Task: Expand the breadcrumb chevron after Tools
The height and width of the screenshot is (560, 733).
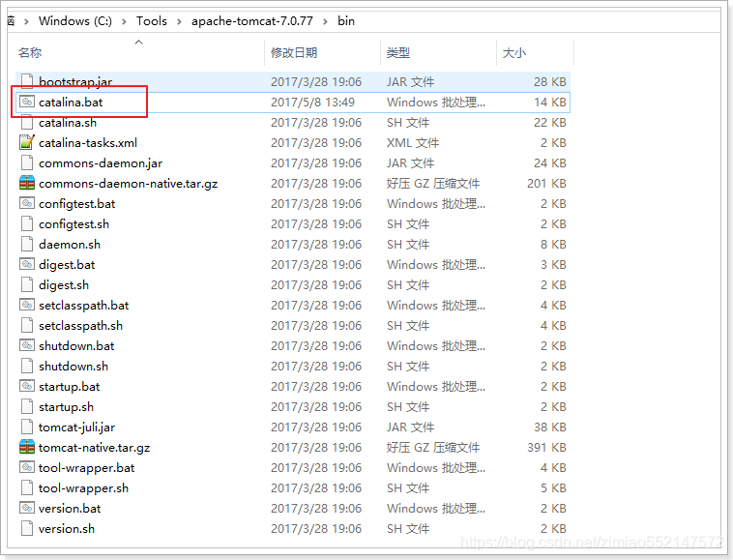Action: tap(179, 21)
